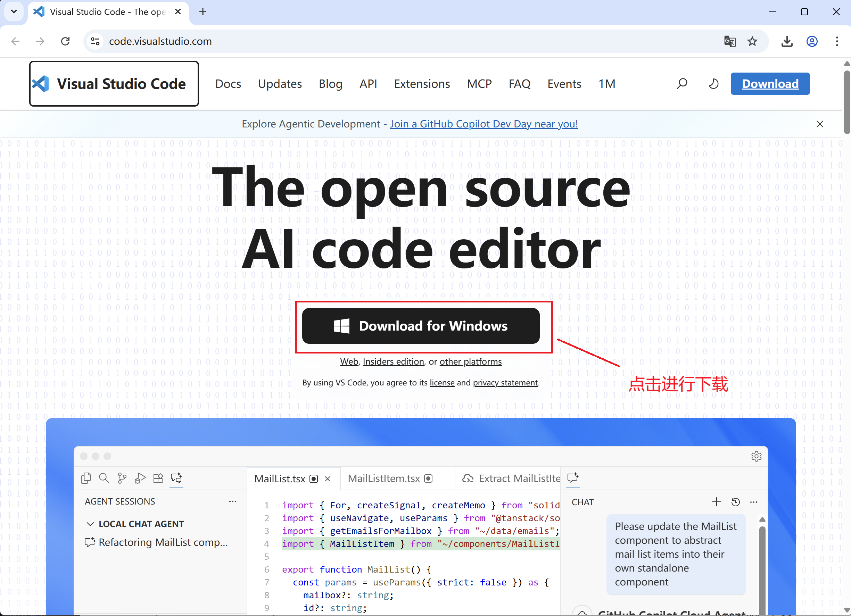Screen dimensions: 851x616
Task: Select the Run and Debug icon
Action: tap(140, 478)
